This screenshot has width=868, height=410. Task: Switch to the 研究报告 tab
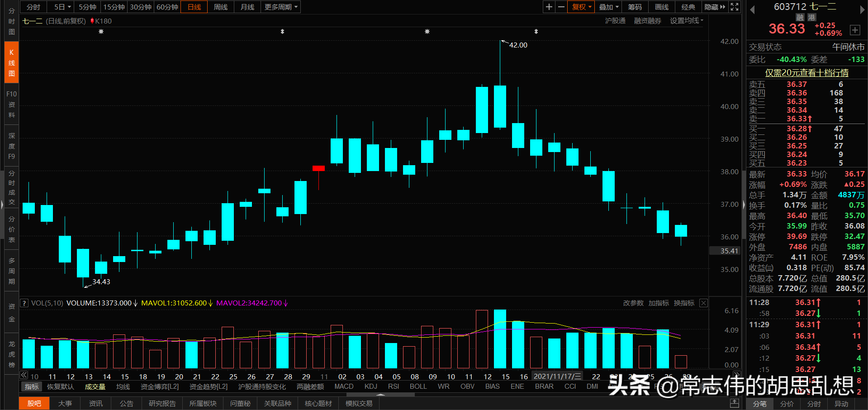pos(162,403)
